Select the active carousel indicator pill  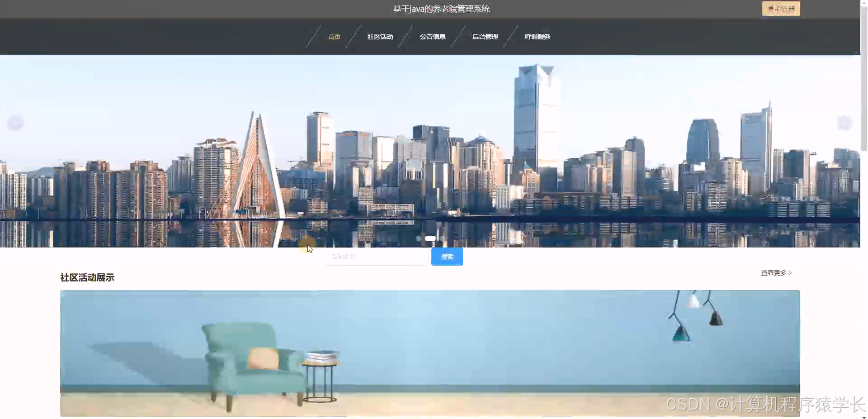click(430, 238)
